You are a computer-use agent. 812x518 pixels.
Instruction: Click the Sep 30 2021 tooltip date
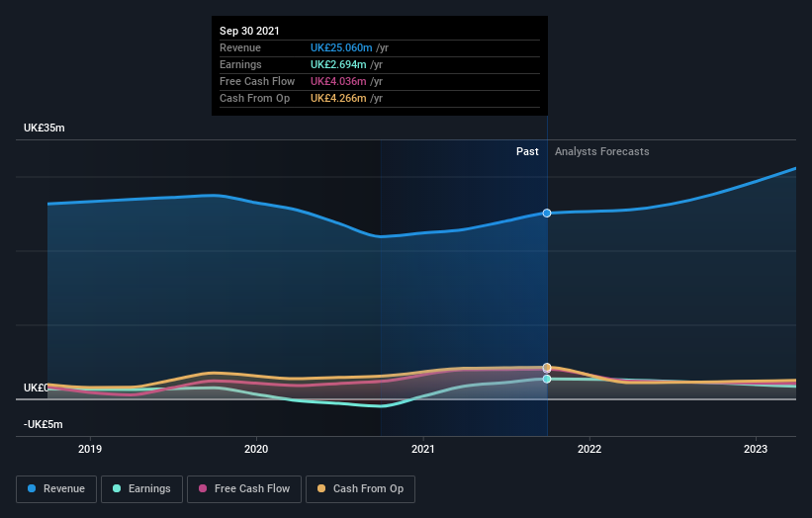(x=249, y=31)
